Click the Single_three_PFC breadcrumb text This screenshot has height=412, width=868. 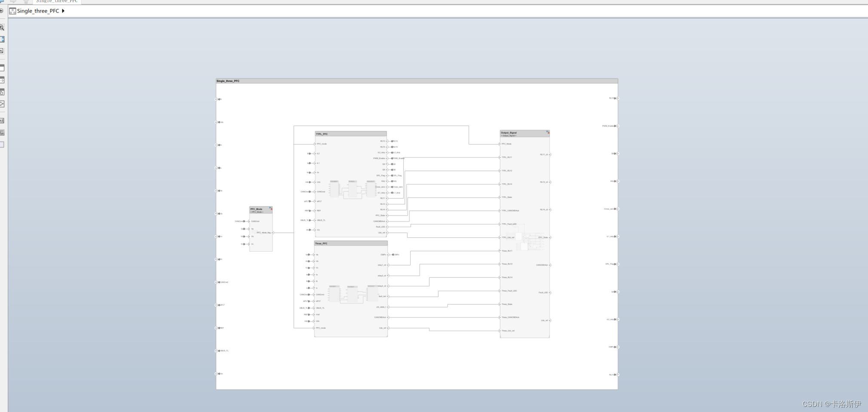click(38, 11)
